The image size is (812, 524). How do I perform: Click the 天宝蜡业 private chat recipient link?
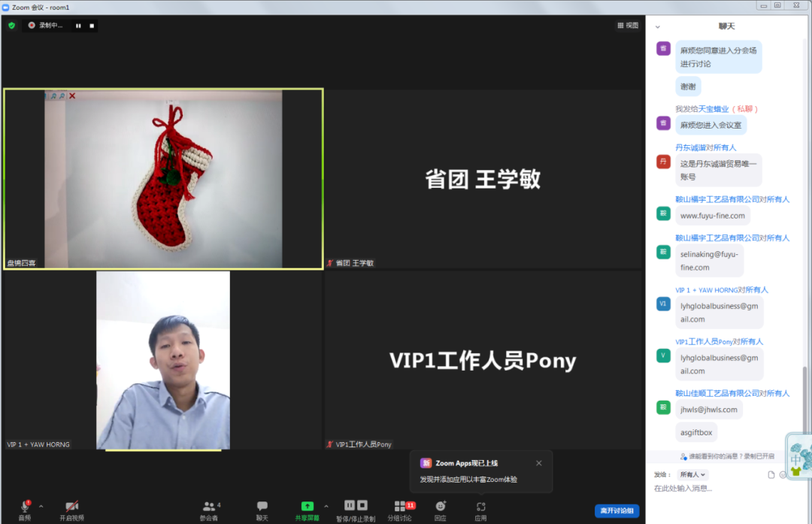[x=713, y=109]
